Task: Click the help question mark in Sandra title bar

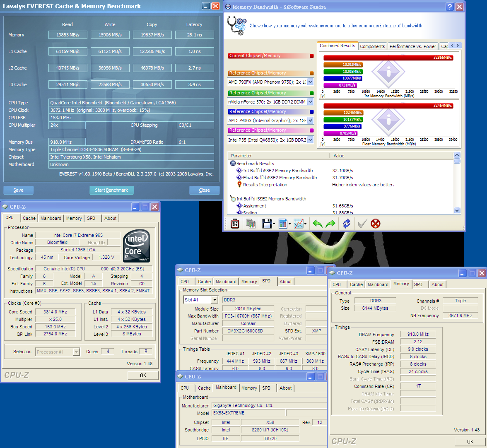Action: click(x=450, y=7)
